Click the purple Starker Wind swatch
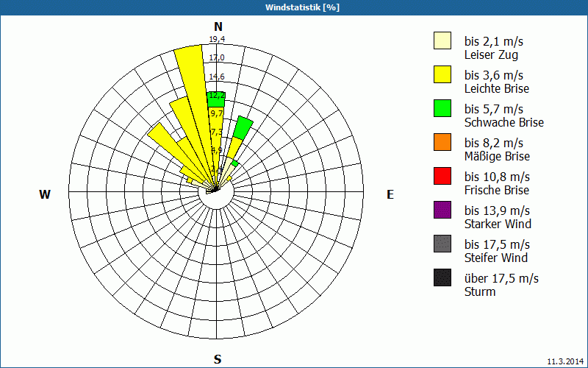 [442, 210]
